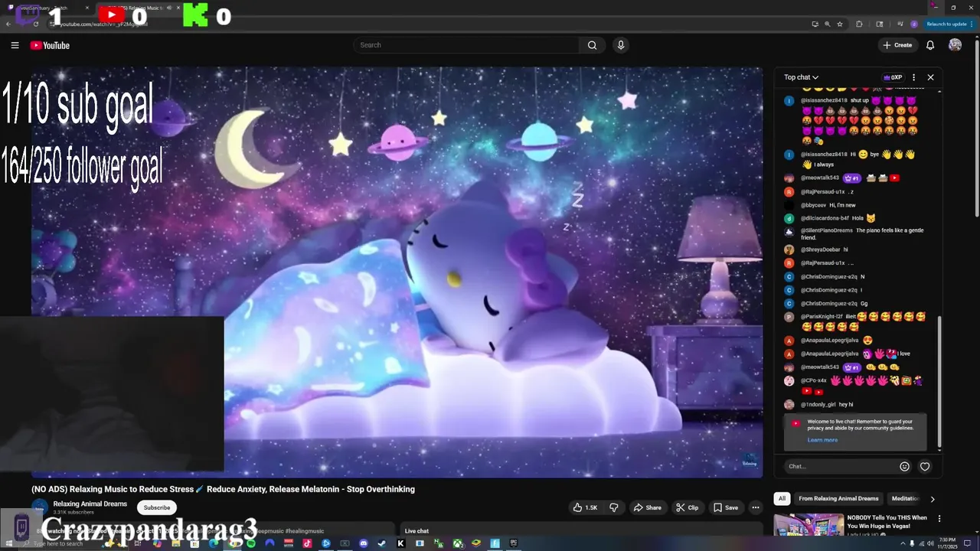Open the live chat emoji picker
980x551 pixels.
click(904, 466)
